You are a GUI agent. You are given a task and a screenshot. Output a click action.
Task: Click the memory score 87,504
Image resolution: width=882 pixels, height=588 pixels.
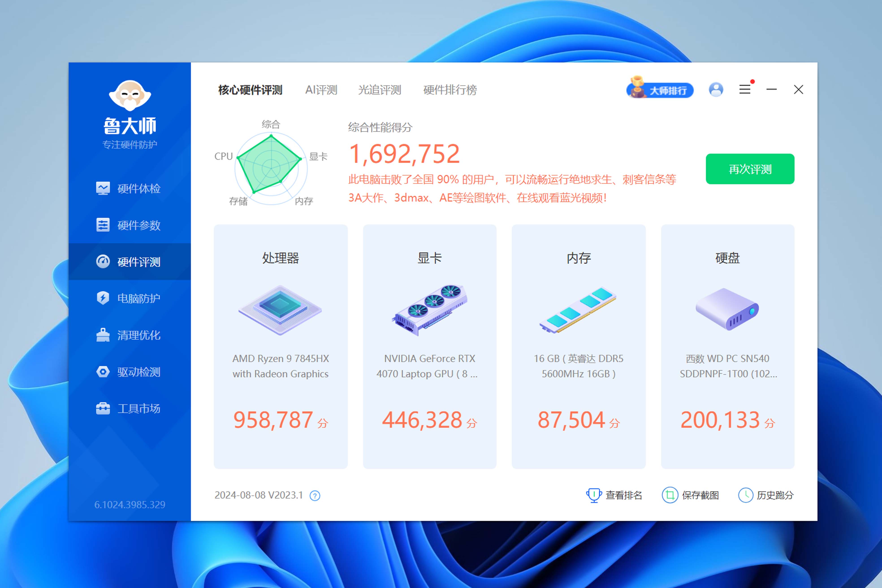coord(571,420)
